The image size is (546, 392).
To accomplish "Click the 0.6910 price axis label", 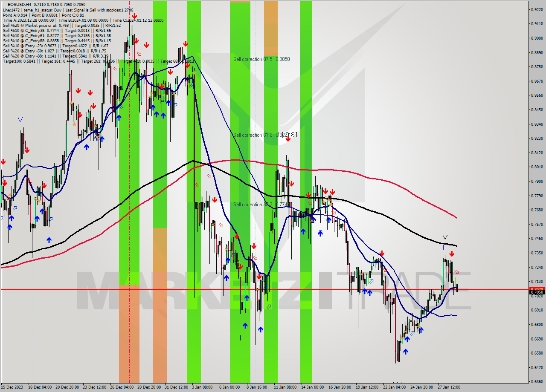I will pos(536,310).
